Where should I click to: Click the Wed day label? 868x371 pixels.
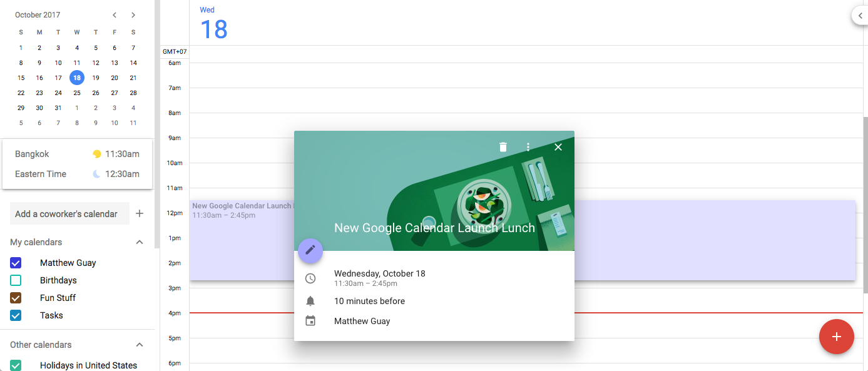click(207, 9)
